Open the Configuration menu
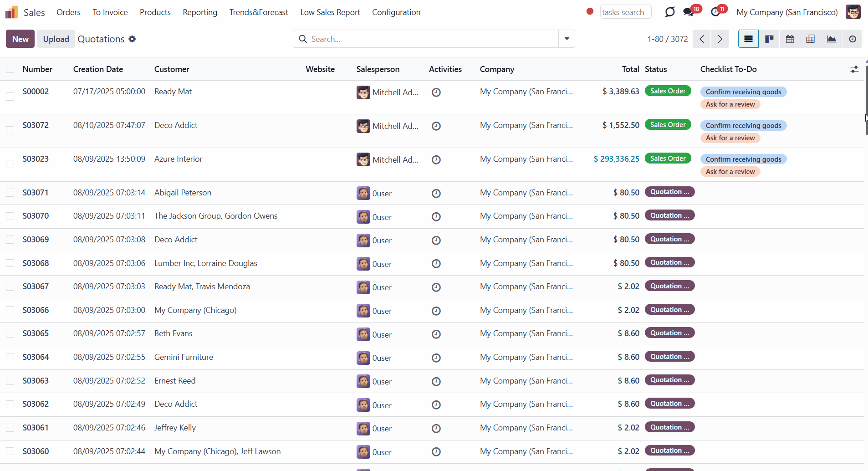Image resolution: width=868 pixels, height=471 pixels. point(396,12)
